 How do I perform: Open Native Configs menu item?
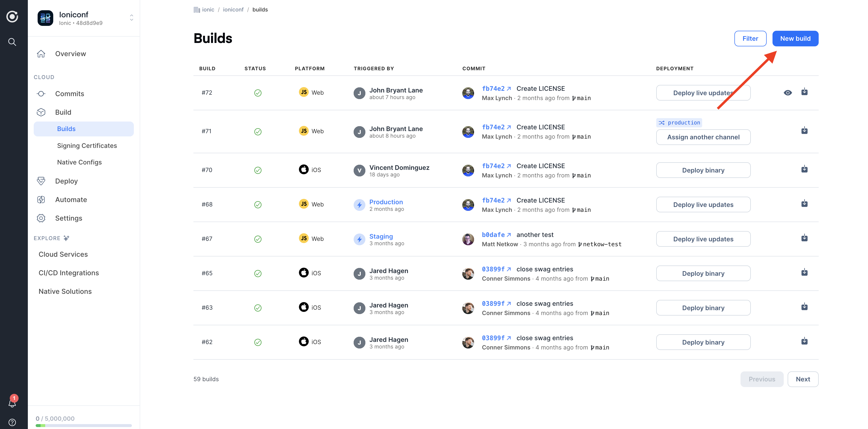point(79,162)
